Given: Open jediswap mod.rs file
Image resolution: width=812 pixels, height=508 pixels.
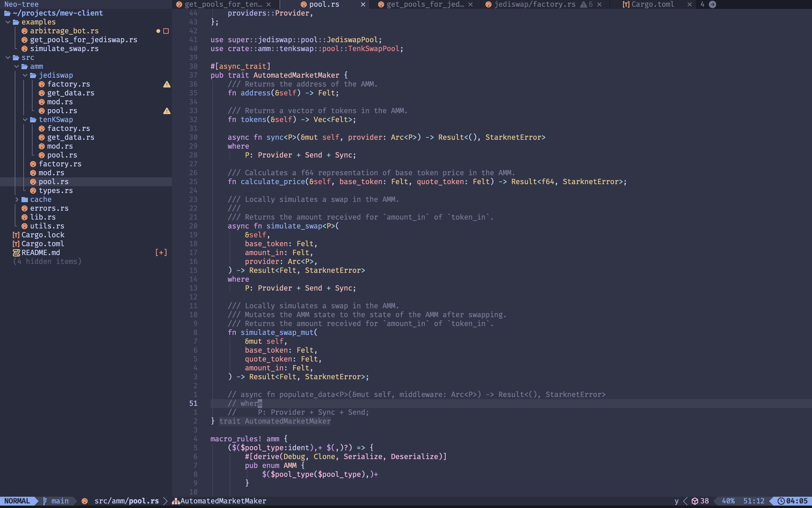Looking at the screenshot, I should [x=60, y=102].
